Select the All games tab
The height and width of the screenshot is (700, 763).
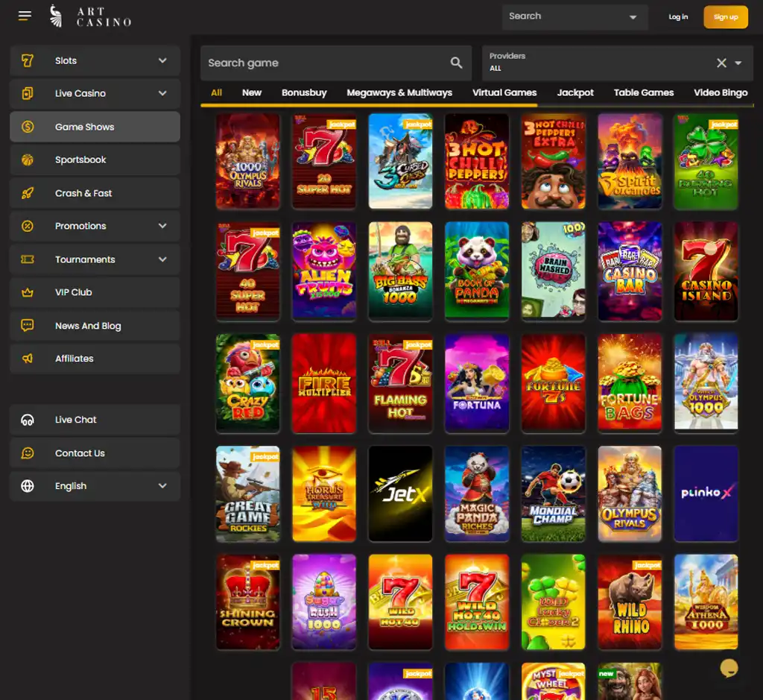coord(217,92)
